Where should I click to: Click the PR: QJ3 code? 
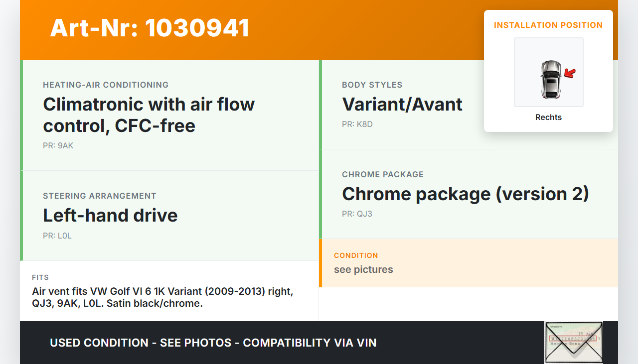pos(357,214)
